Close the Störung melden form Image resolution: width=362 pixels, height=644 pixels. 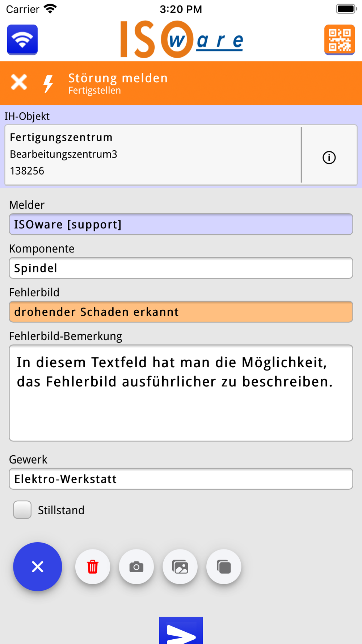pyautogui.click(x=19, y=82)
